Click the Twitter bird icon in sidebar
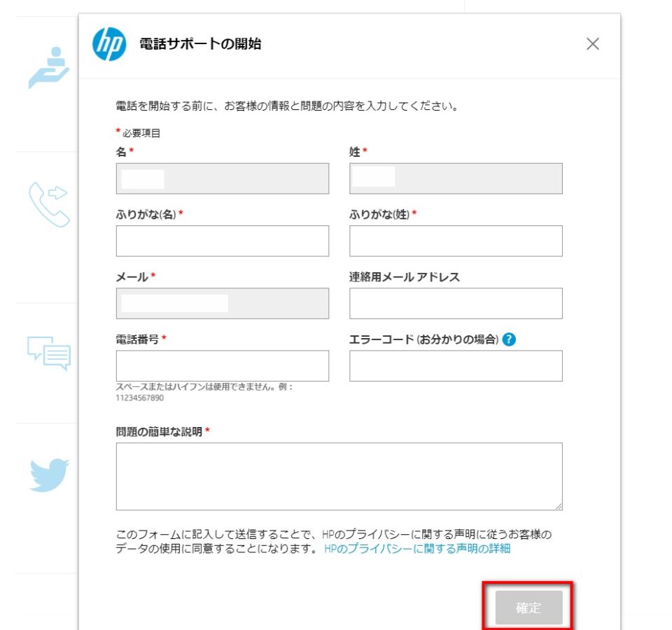Screen dimensions: 672x630 tap(49, 475)
